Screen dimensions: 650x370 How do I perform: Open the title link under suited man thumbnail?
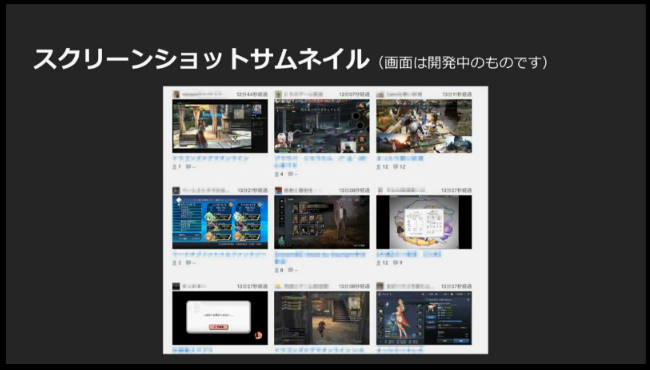click(320, 258)
